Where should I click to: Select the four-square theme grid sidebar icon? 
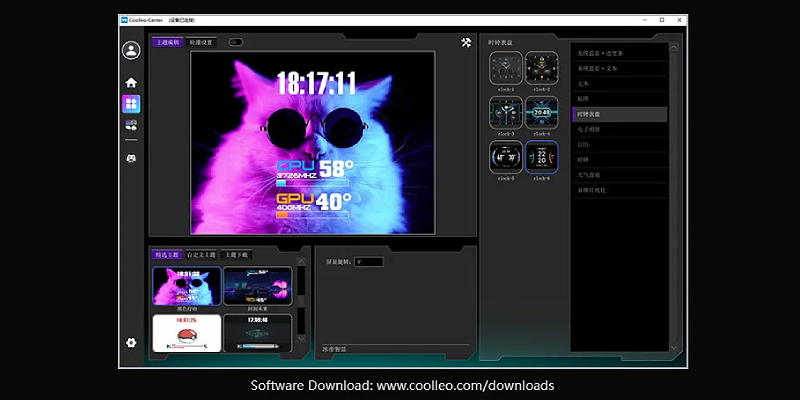[x=131, y=104]
